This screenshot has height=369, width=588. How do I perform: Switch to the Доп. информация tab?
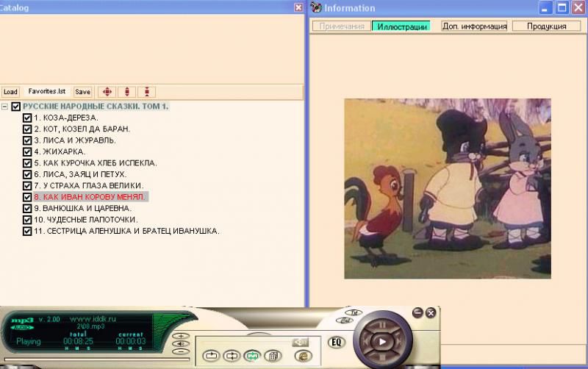474,26
